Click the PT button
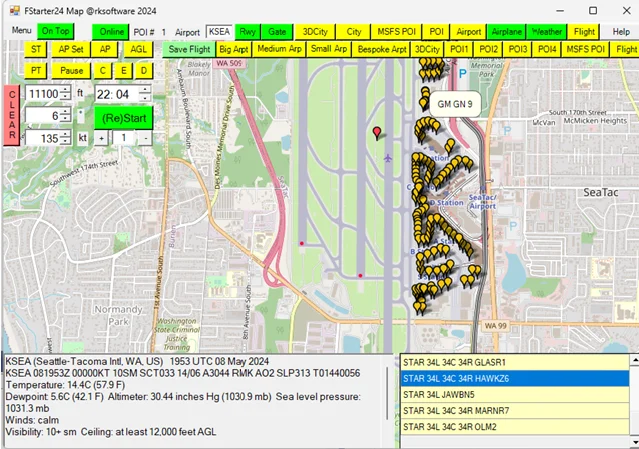Screen dimensions: 639x449 [x=36, y=70]
